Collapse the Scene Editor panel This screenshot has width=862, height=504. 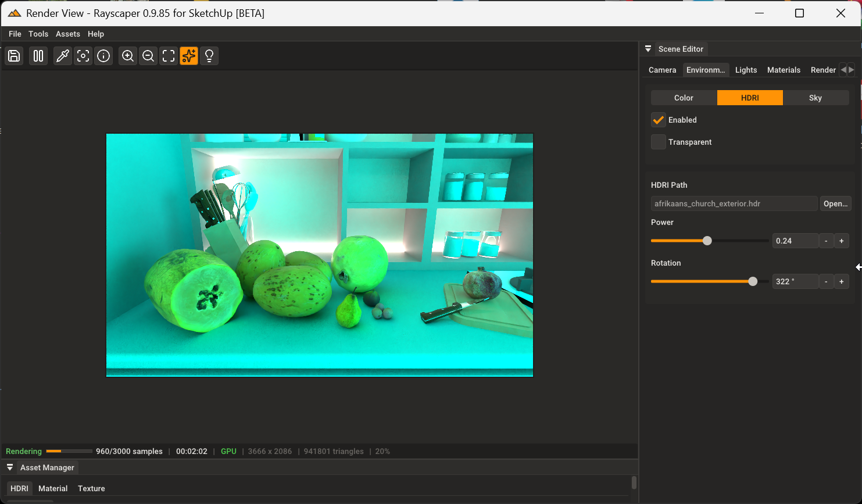pyautogui.click(x=648, y=49)
